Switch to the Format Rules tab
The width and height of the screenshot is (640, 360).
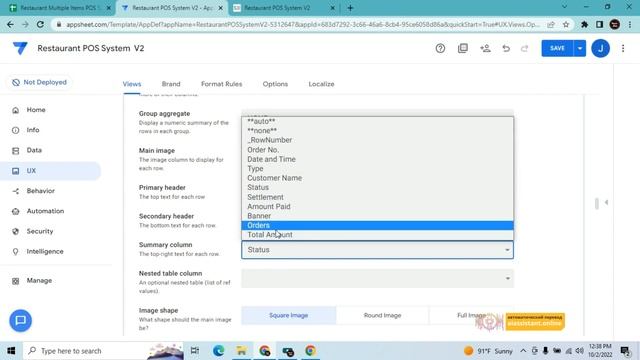[222, 84]
